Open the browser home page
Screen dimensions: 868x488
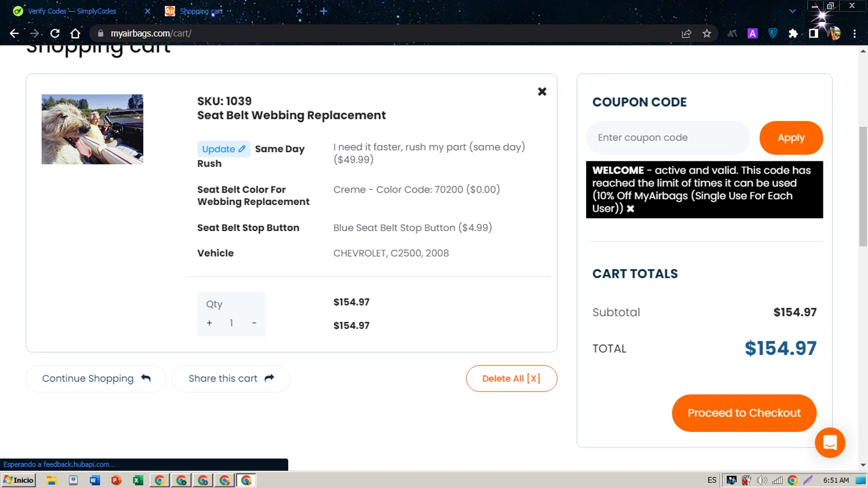[x=75, y=34]
